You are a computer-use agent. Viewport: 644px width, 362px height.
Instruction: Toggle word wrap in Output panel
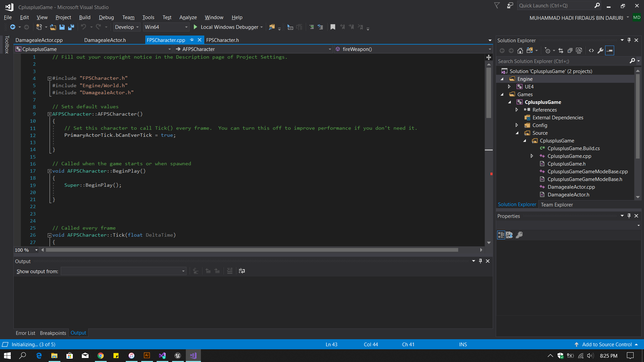(x=242, y=271)
